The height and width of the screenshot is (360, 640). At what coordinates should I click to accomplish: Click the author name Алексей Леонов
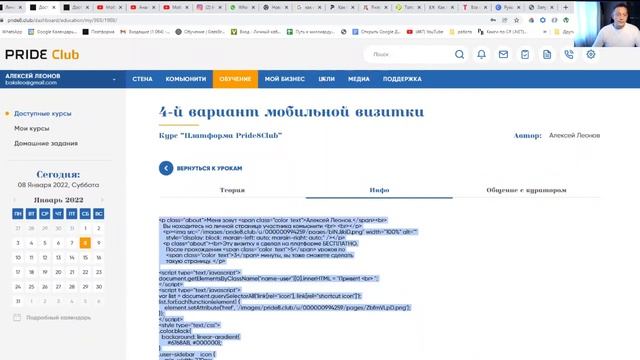pos(574,136)
